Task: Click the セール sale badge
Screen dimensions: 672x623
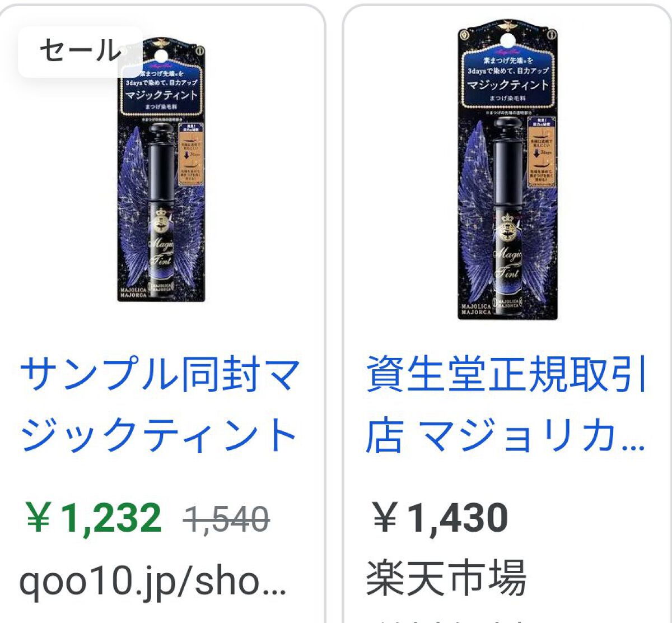Action: click(x=80, y=51)
